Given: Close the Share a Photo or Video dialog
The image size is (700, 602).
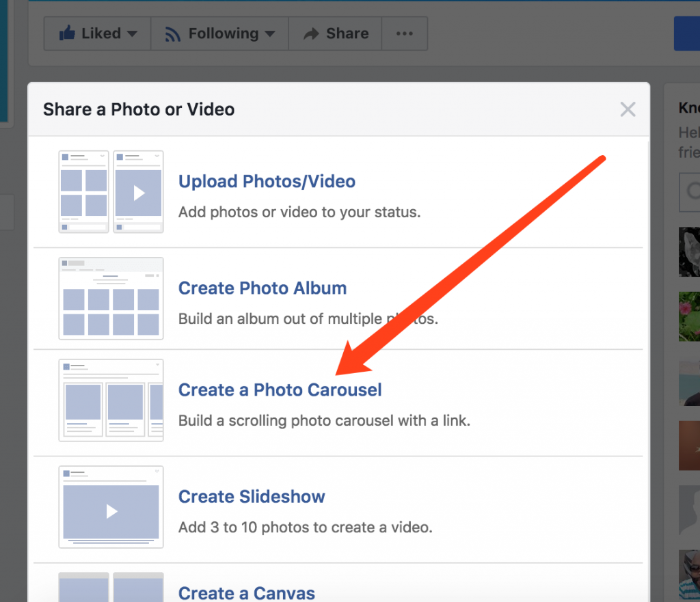Looking at the screenshot, I should point(628,109).
